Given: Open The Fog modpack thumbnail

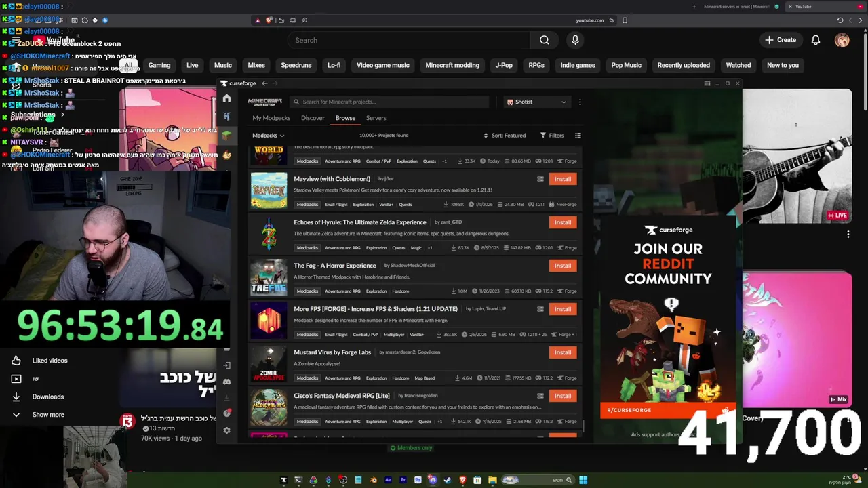Looking at the screenshot, I should click(269, 277).
